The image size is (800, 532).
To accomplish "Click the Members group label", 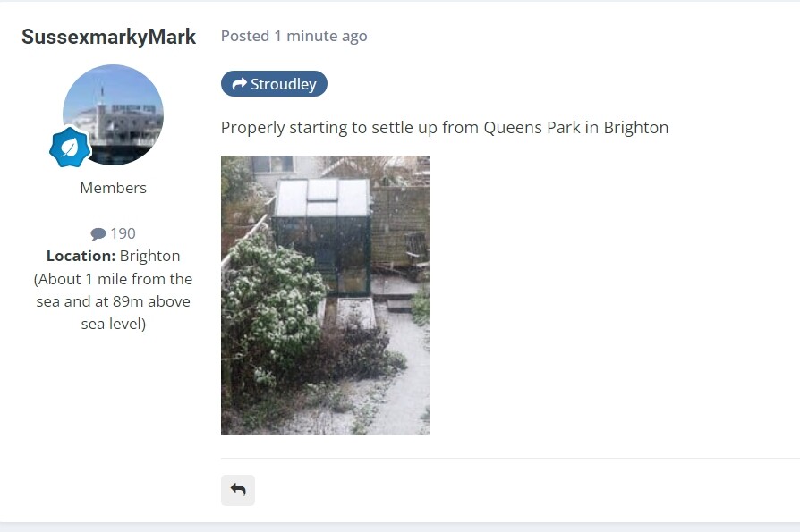I will (x=114, y=188).
